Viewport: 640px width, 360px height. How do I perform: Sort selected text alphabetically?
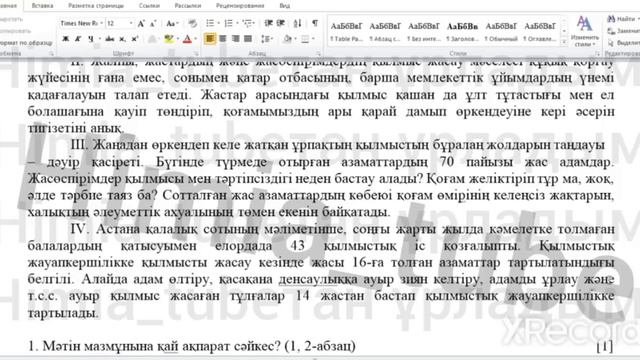click(298, 23)
